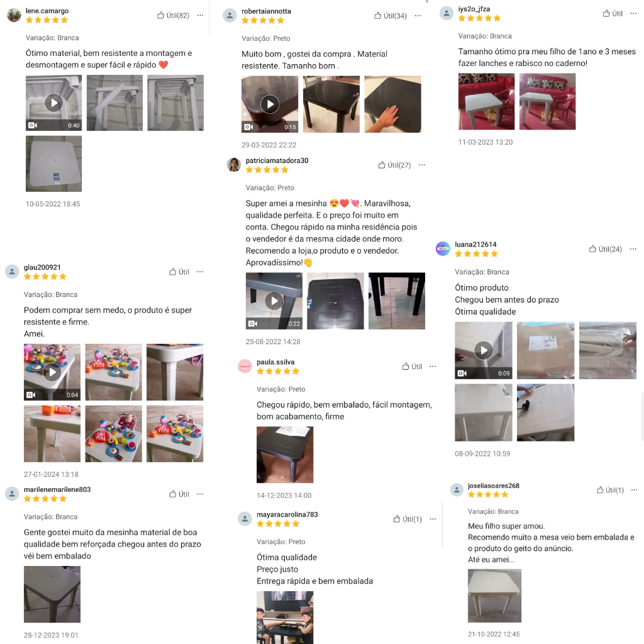View paula.ssilva's black table photo
This screenshot has height=644, width=644.
click(x=285, y=455)
